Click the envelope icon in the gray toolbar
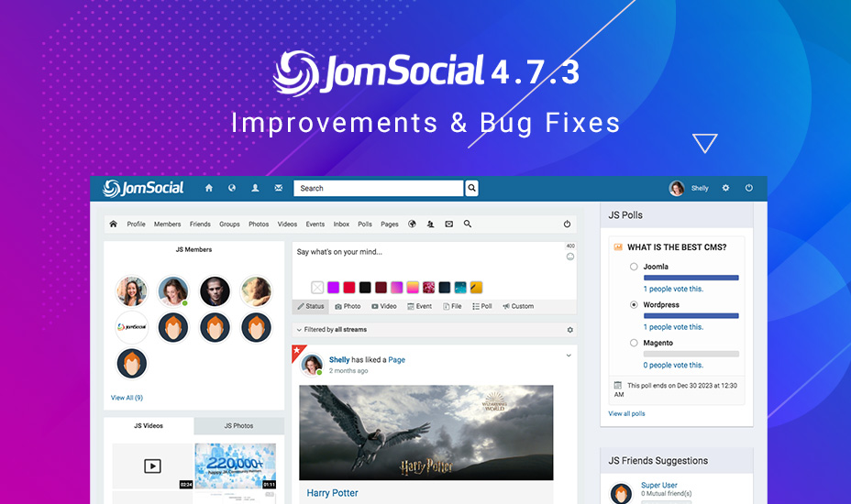Viewport: 851px width, 504px height. point(448,225)
